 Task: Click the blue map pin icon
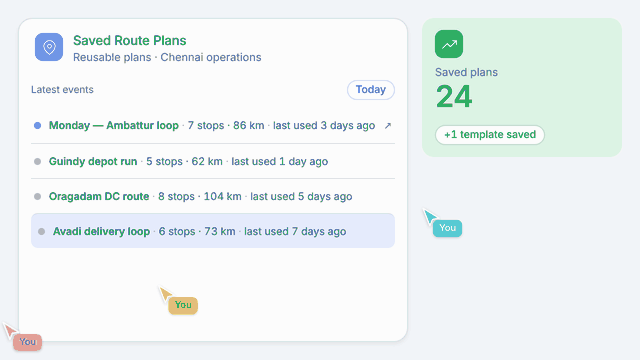(49, 47)
